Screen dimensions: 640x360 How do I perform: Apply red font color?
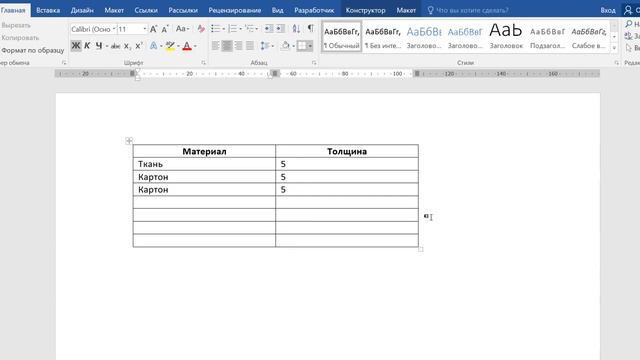[187, 46]
